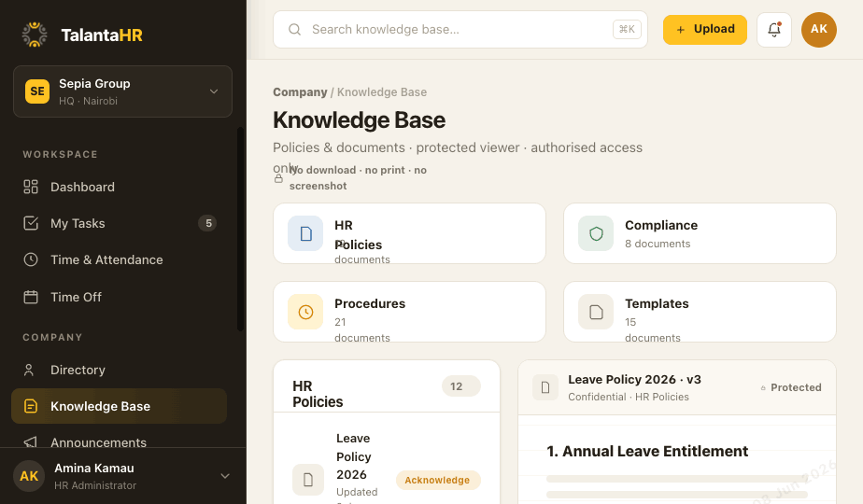The height and width of the screenshot is (504, 863).
Task: Click the search magnifier icon
Action: point(294,29)
